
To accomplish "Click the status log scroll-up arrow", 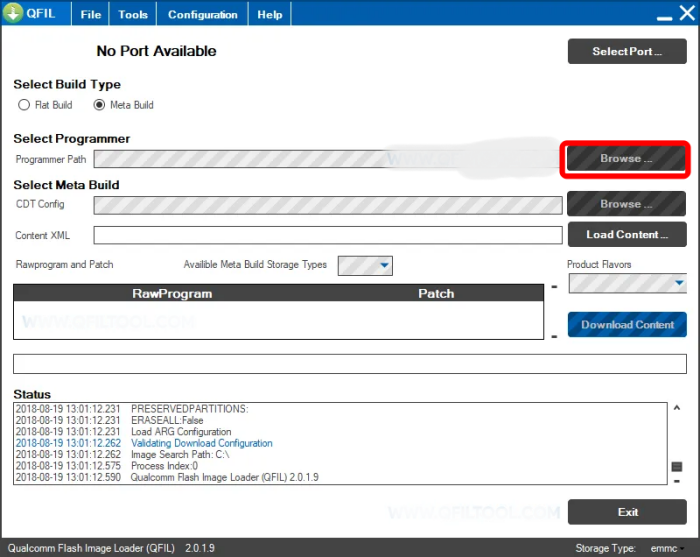I will pos(677,407).
